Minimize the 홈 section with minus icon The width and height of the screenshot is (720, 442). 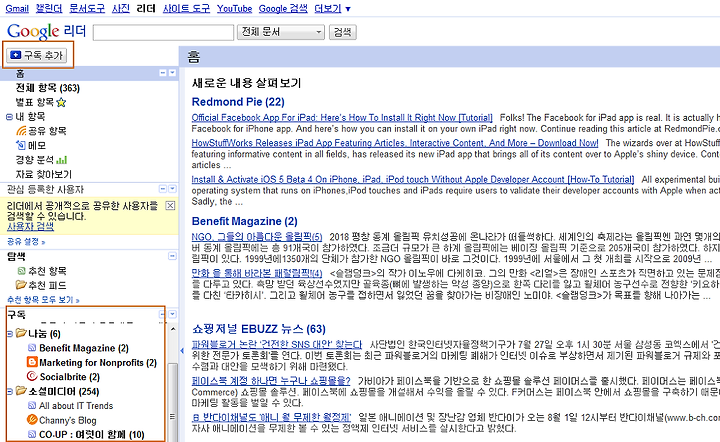click(163, 73)
